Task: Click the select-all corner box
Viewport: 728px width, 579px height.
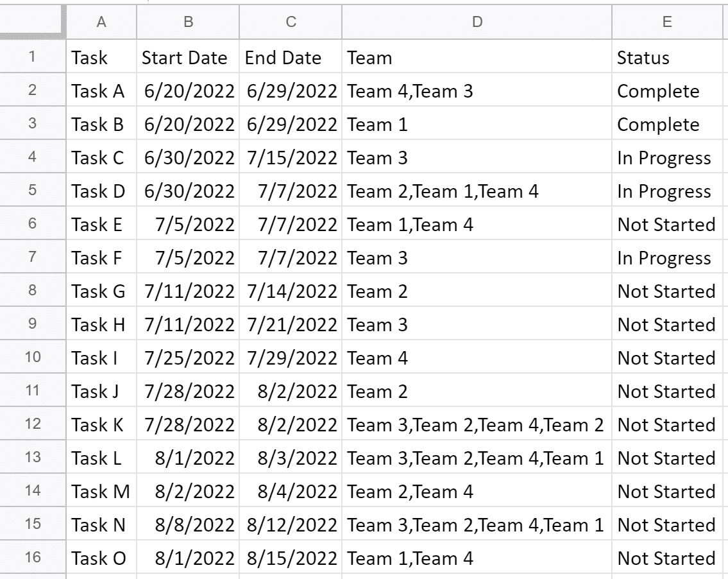Action: 32,22
